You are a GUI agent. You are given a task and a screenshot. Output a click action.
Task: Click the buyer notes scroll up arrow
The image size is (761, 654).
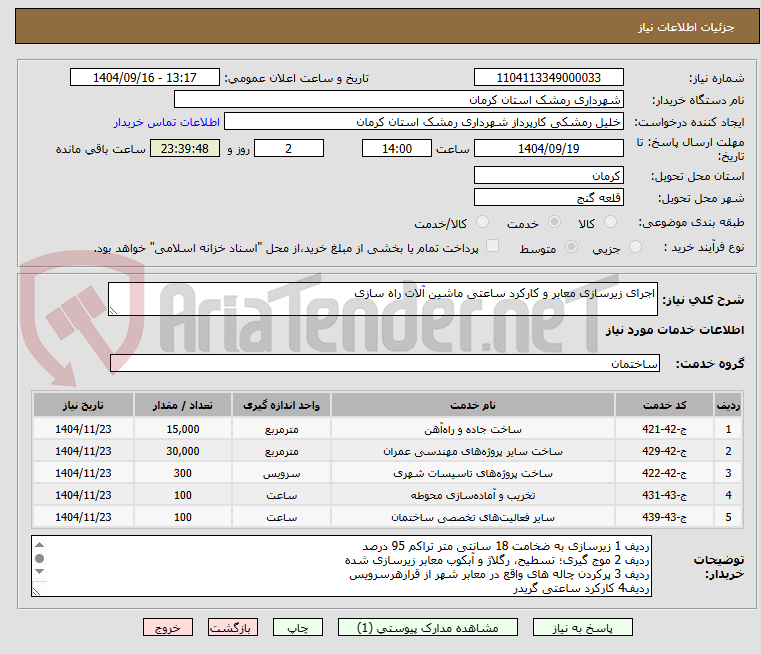coord(40,544)
